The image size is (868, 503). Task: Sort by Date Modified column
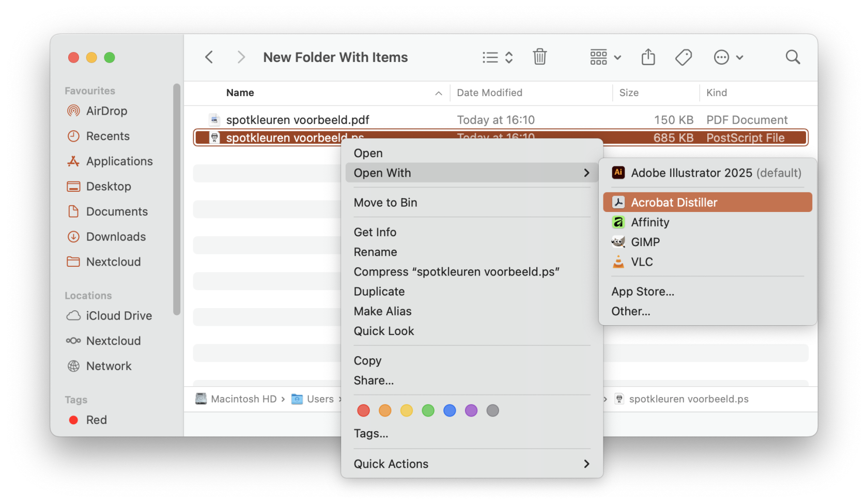click(489, 93)
